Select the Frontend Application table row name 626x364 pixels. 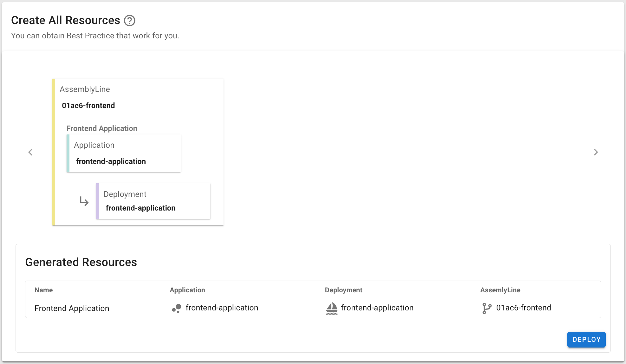[x=72, y=309]
